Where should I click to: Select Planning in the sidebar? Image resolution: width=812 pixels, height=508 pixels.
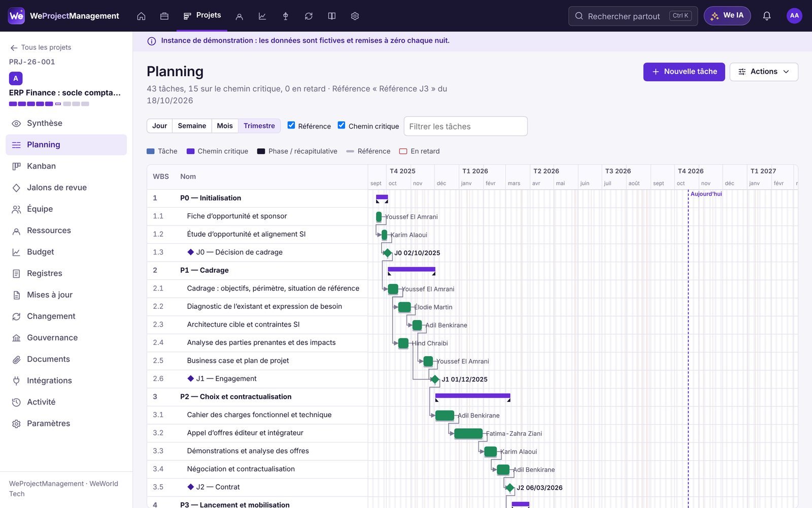coord(66,145)
